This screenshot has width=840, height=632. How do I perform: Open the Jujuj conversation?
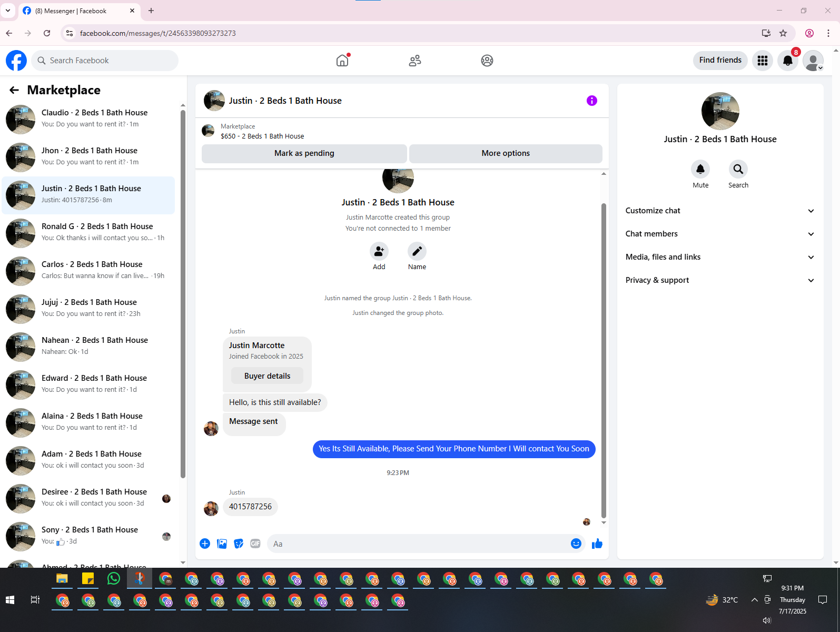click(x=88, y=309)
